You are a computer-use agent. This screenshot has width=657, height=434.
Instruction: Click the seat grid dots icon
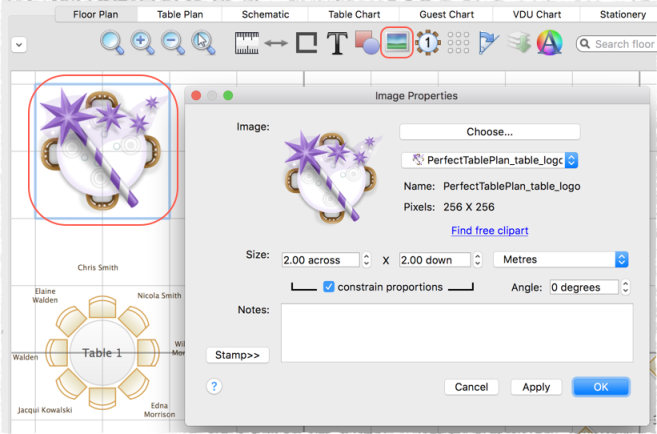[x=458, y=43]
